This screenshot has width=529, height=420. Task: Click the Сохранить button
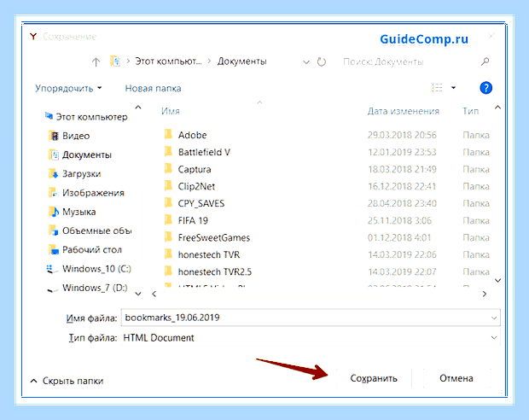[374, 378]
